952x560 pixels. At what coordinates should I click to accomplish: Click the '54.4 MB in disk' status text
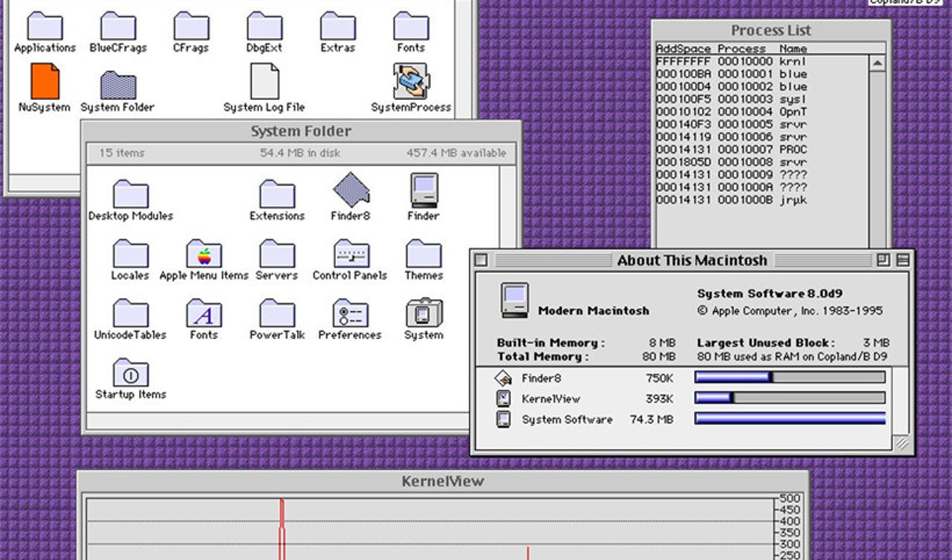pyautogui.click(x=300, y=153)
